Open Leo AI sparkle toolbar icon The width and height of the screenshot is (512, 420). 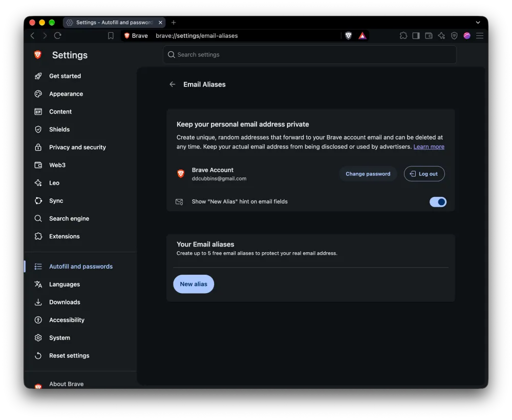441,36
